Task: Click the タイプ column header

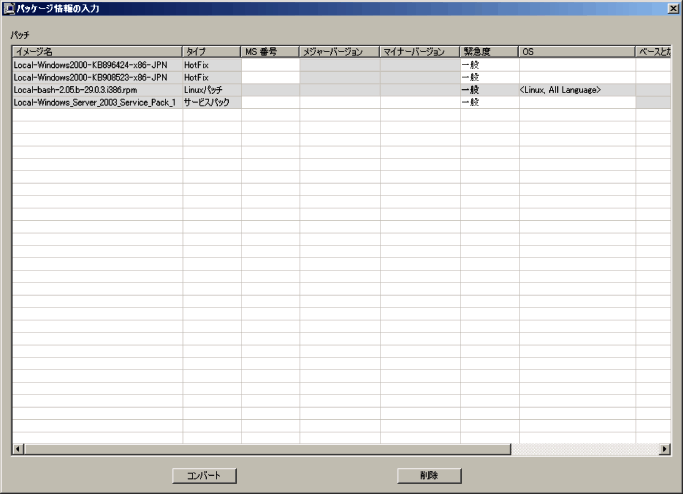Action: pyautogui.click(x=211, y=52)
